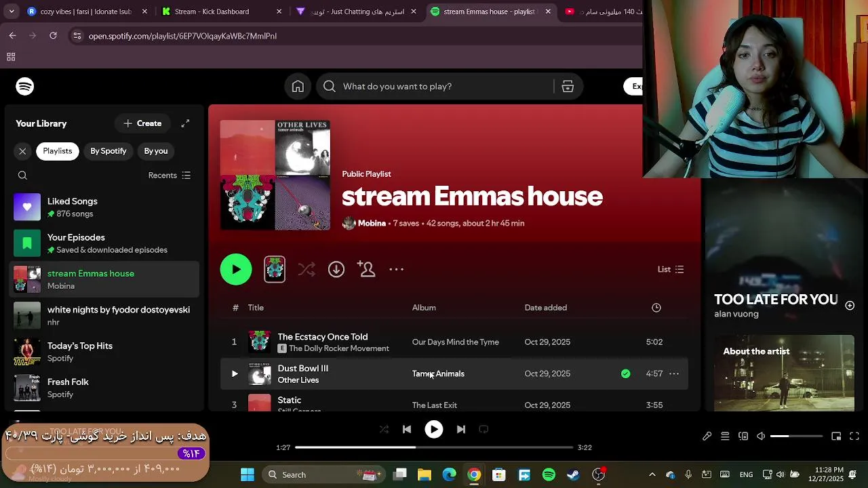868x488 pixels.
Task: Go to Spotify Home via house icon
Action: (x=298, y=86)
